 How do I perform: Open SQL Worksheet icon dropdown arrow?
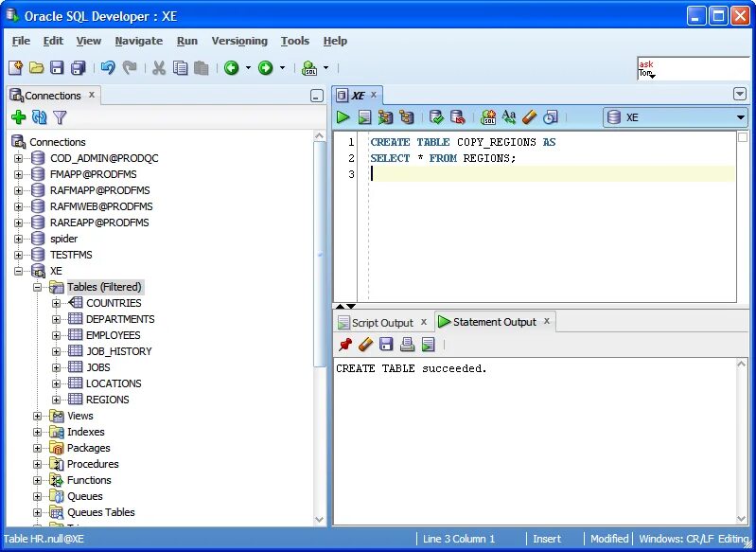click(325, 68)
